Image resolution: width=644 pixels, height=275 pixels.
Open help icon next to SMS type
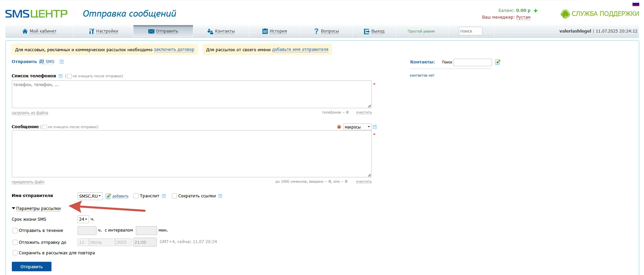click(x=62, y=62)
